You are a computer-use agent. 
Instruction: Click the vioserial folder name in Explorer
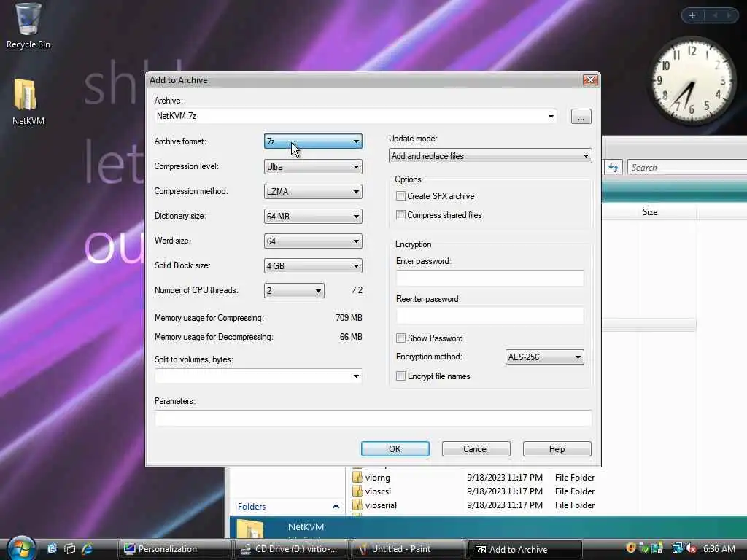(x=381, y=505)
